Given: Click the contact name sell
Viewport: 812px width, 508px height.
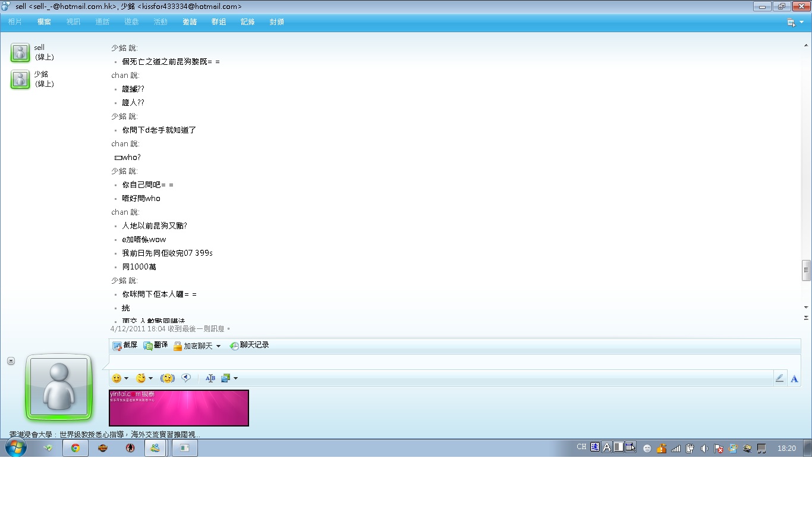Looking at the screenshot, I should (x=39, y=48).
